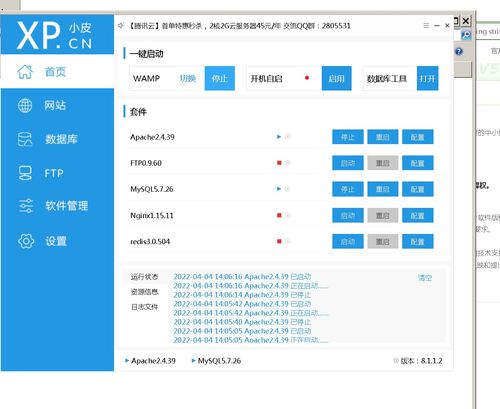Viewport: 500px width, 409px height.
Task: Stop Apache2.4.39 service
Action: (348, 137)
